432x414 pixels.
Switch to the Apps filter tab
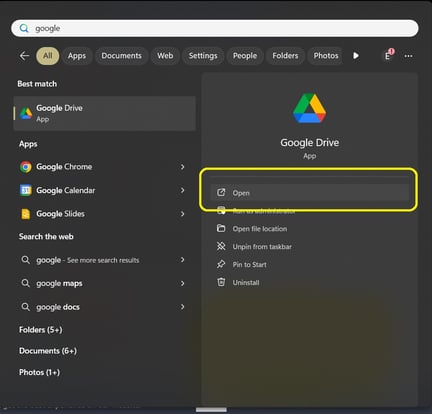click(x=77, y=56)
